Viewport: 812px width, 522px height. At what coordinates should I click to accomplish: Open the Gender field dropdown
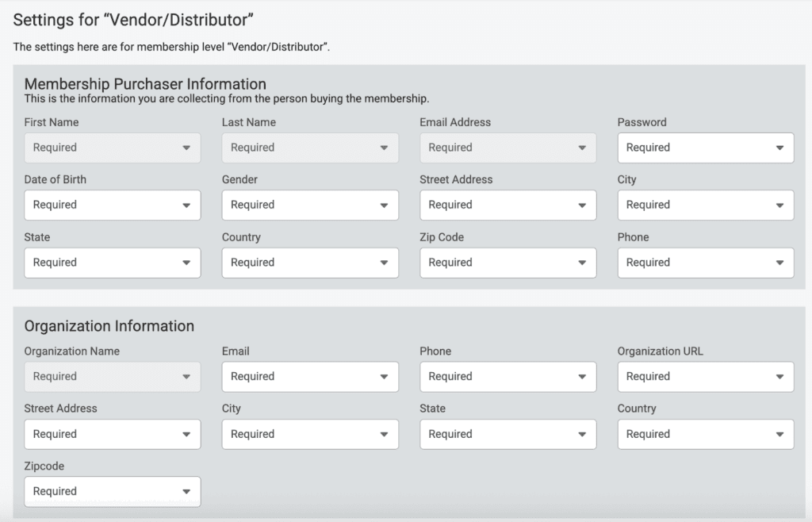click(x=310, y=205)
